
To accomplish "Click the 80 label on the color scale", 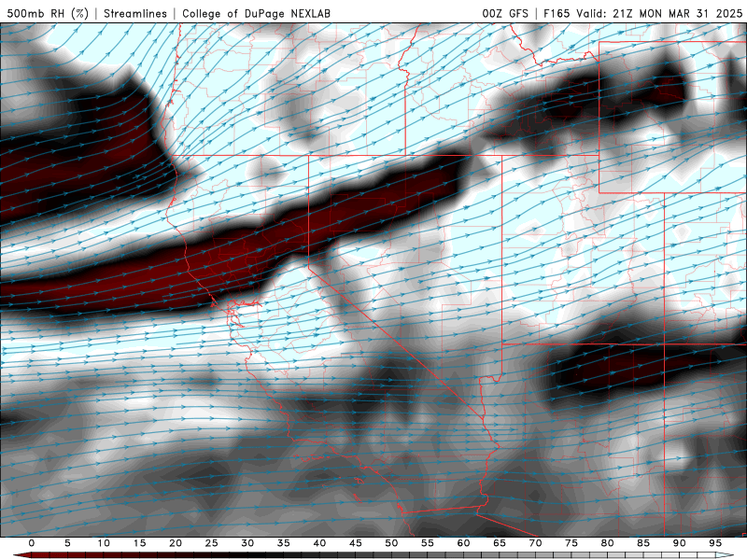I will 607,543.
